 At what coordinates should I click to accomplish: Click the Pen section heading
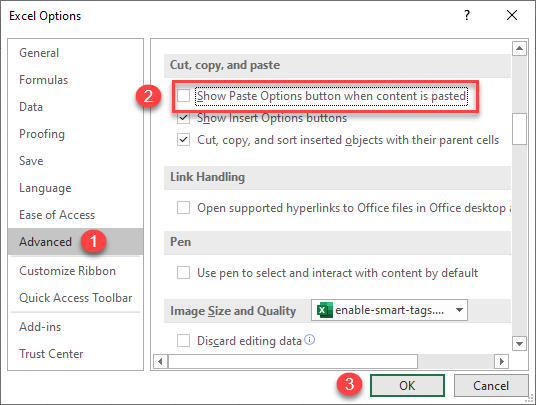tap(180, 242)
